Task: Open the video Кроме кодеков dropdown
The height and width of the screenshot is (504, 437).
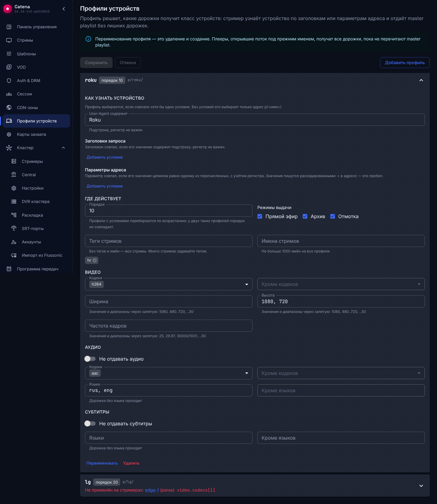Action: click(341, 284)
